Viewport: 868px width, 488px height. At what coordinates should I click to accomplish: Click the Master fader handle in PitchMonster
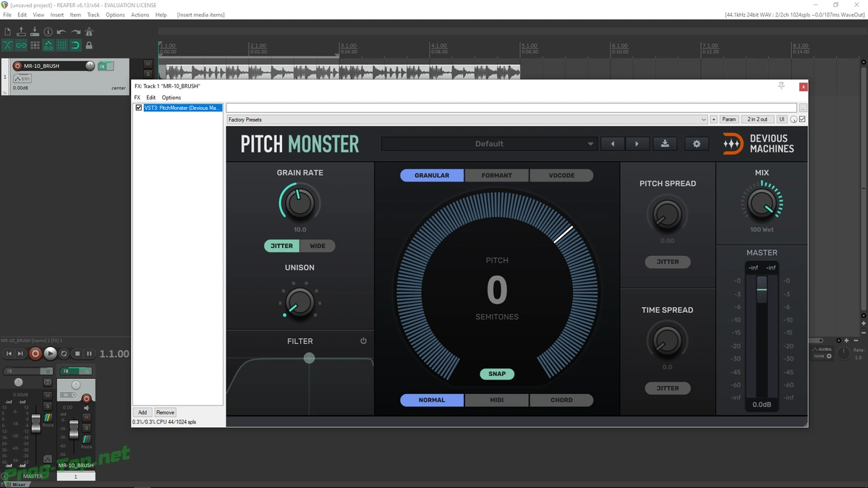coord(762,290)
